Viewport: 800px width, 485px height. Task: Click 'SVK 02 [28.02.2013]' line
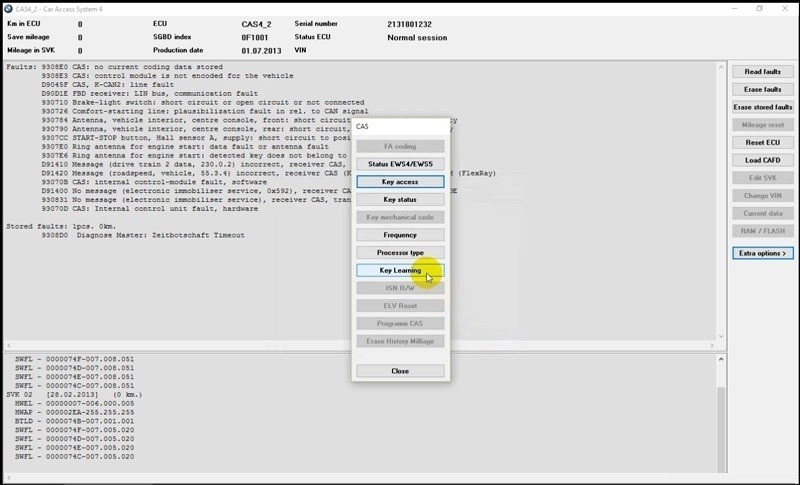click(x=74, y=395)
